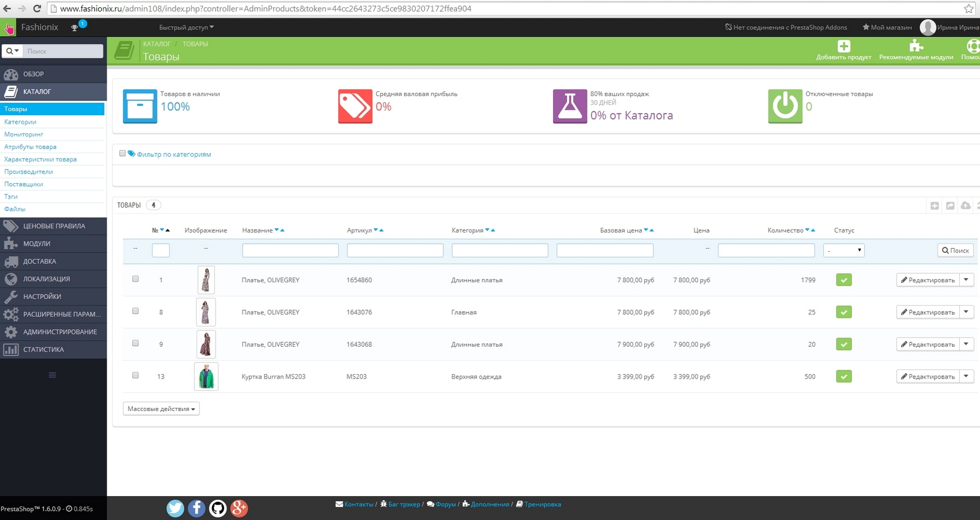This screenshot has height=520, width=980.
Task: Open Производители submenu item
Action: pyautogui.click(x=28, y=171)
